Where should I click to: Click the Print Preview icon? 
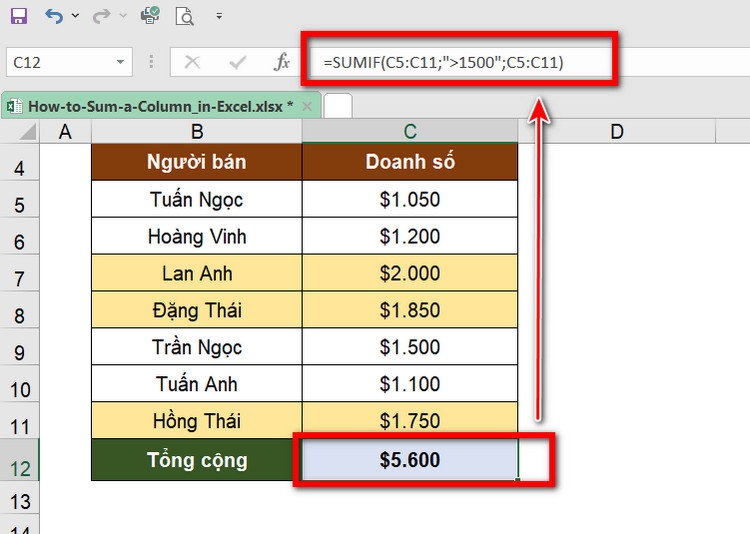click(x=184, y=16)
